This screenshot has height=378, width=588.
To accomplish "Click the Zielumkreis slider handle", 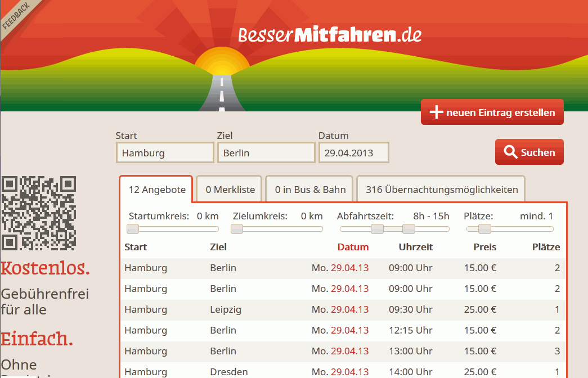I will pos(237,229).
